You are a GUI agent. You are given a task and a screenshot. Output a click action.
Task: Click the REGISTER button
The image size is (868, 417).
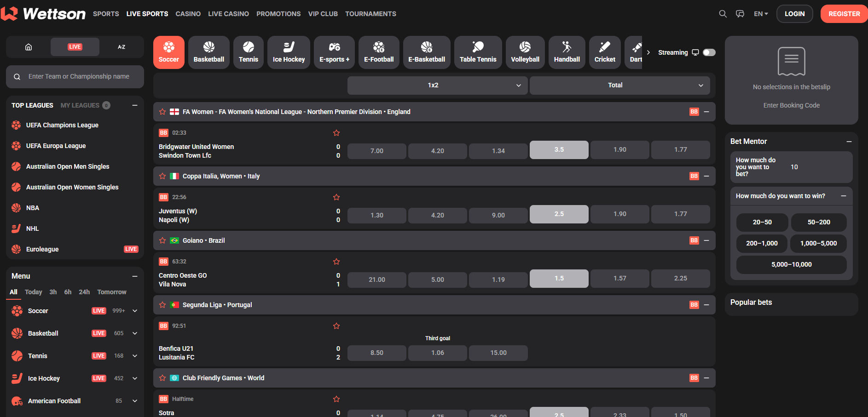[x=844, y=14]
